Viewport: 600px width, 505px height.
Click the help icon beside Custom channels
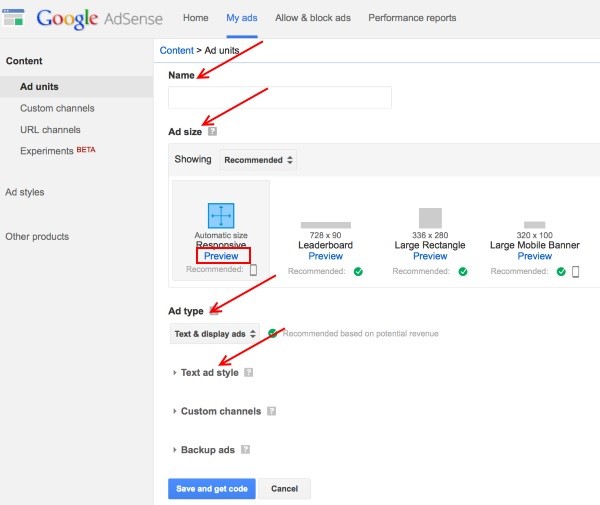click(x=271, y=411)
